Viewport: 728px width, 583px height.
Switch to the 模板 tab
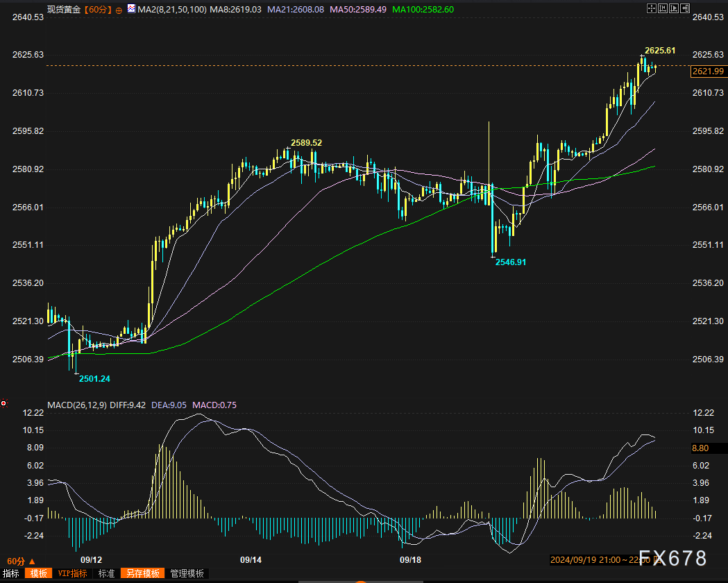click(39, 573)
